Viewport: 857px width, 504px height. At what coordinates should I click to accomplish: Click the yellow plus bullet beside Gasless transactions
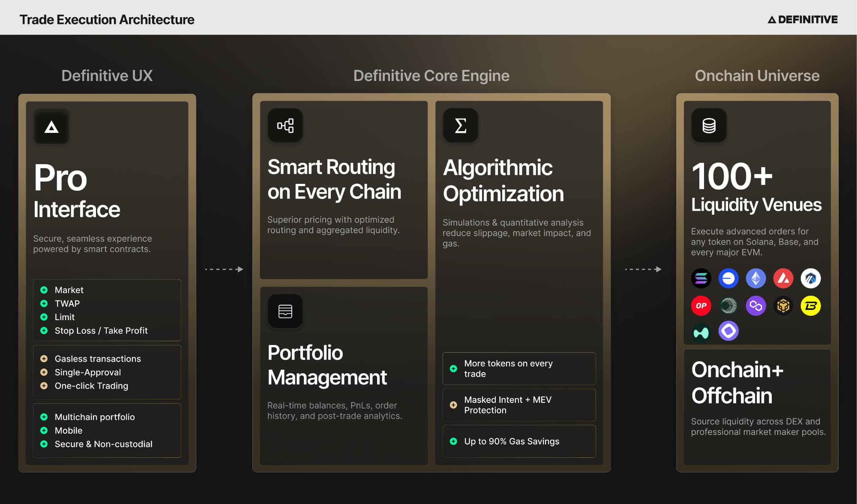[44, 359]
